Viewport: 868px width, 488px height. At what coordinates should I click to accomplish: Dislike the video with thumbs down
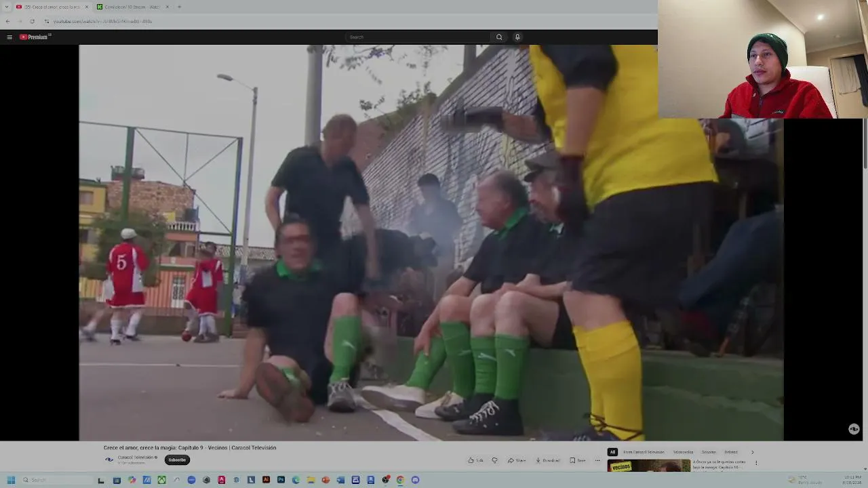(x=494, y=460)
